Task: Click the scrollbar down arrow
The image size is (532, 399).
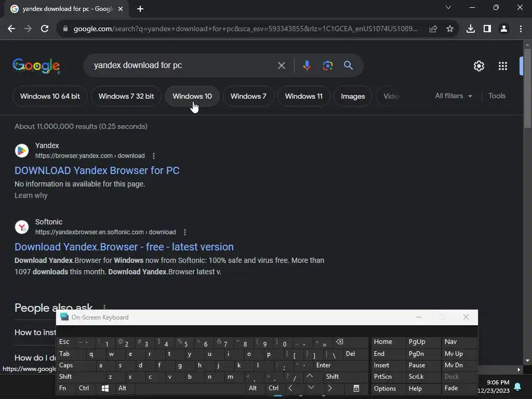Action: click(527, 361)
